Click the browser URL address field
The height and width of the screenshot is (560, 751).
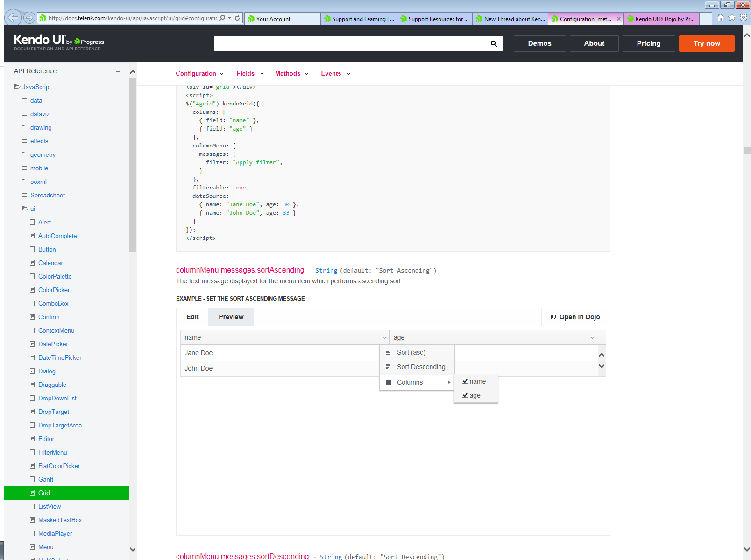[132, 18]
